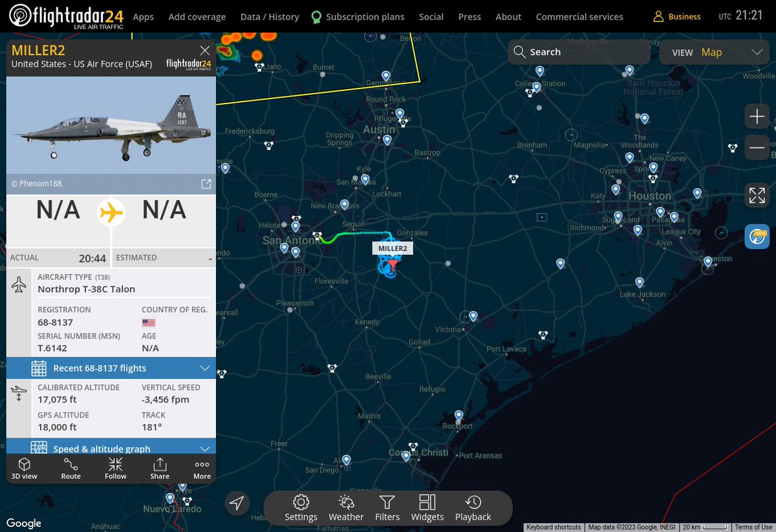The height and width of the screenshot is (532, 776).
Task: Click the Share flight icon
Action: point(159,468)
